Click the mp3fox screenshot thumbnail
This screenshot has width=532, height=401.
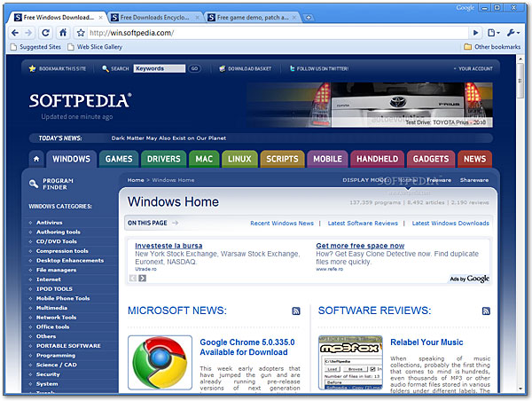pyautogui.click(x=351, y=363)
